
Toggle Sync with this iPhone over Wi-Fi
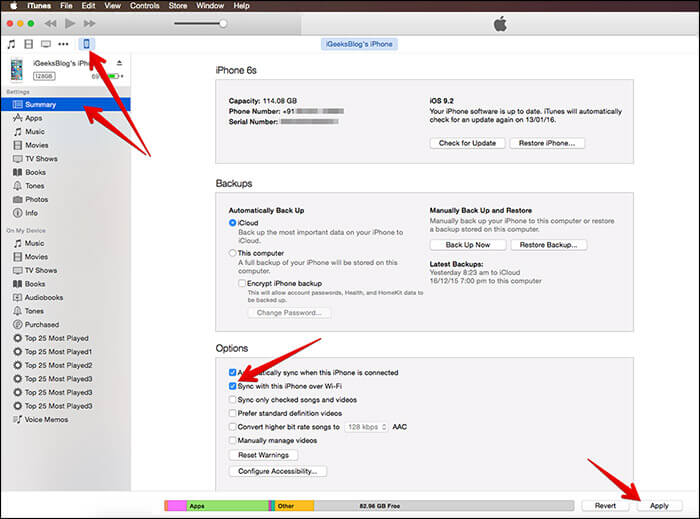(232, 386)
